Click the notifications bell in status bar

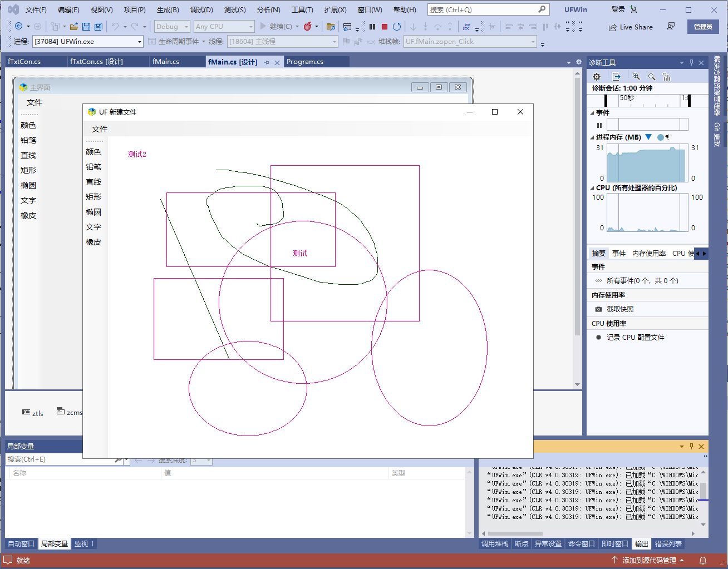[x=703, y=560]
